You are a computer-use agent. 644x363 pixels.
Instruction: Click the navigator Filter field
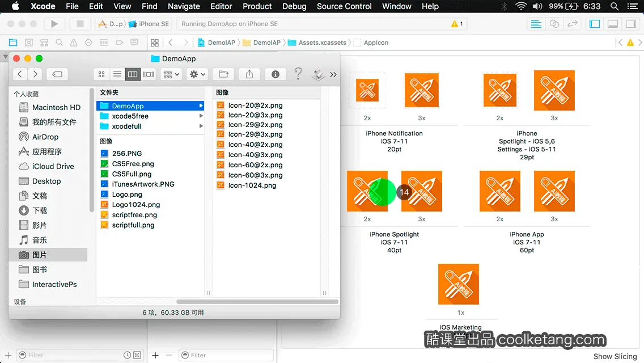79,355
